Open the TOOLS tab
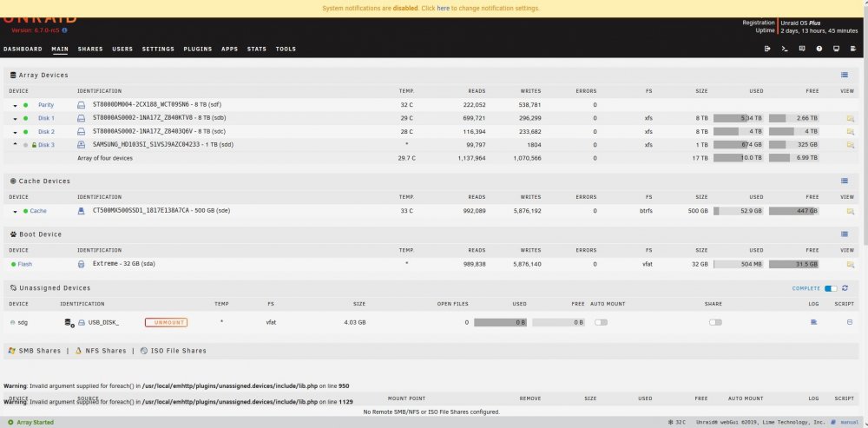The height and width of the screenshot is (428, 868). 286,49
